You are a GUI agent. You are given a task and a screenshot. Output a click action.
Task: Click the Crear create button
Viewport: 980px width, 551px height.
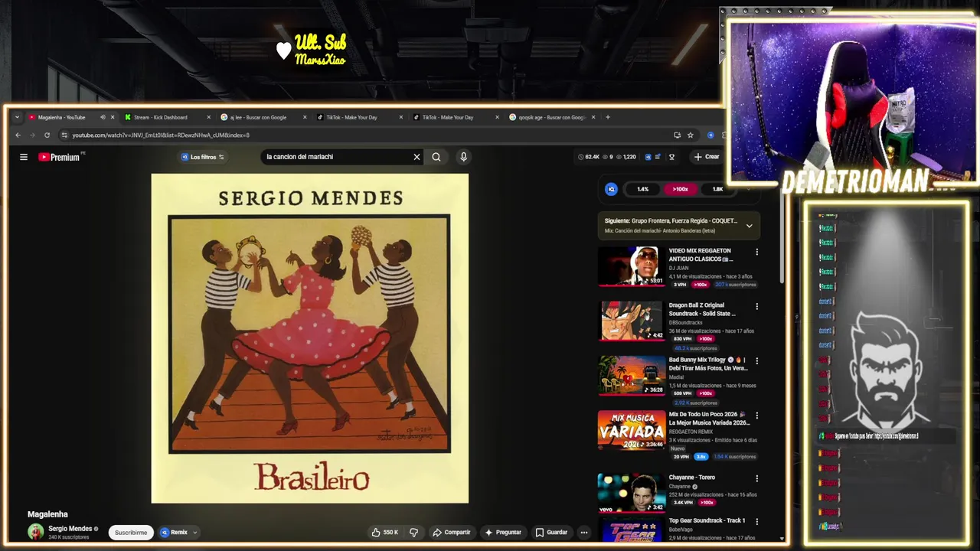pyautogui.click(x=706, y=157)
